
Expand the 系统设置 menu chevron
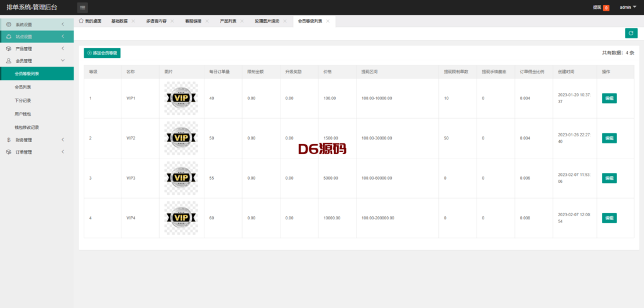[x=63, y=25]
